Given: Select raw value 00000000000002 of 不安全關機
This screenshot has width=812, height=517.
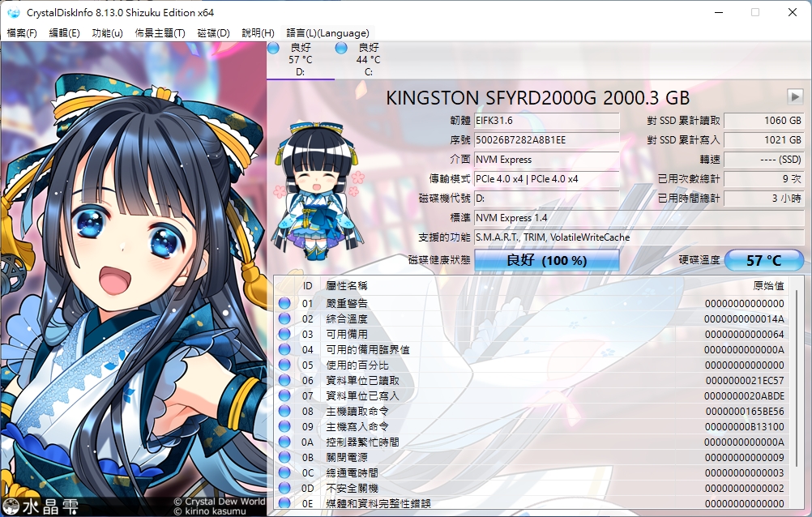Looking at the screenshot, I should (745, 488).
